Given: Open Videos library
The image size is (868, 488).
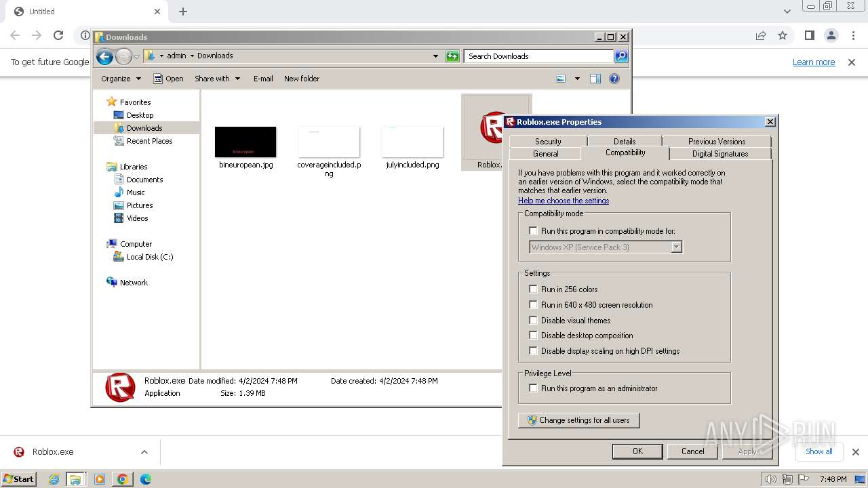Looking at the screenshot, I should (x=137, y=218).
